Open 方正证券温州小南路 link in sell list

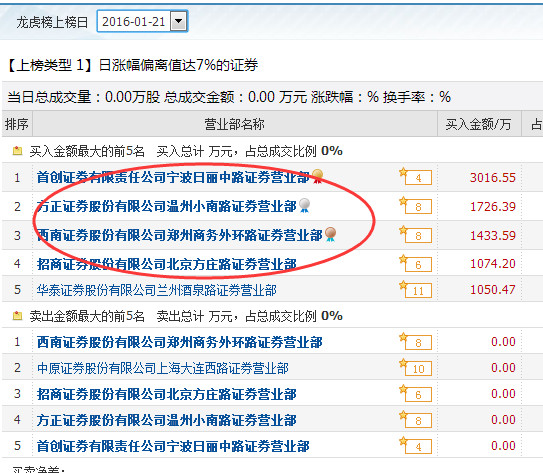[x=167, y=420]
